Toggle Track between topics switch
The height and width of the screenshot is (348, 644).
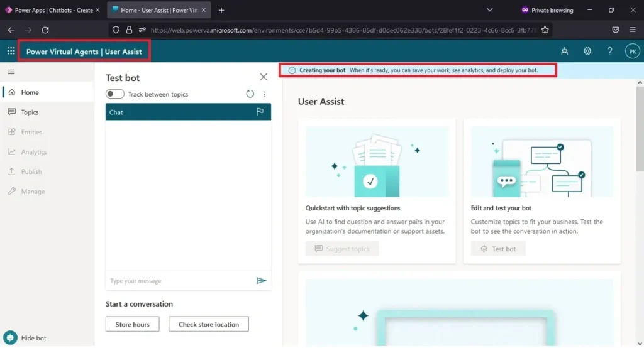point(114,94)
